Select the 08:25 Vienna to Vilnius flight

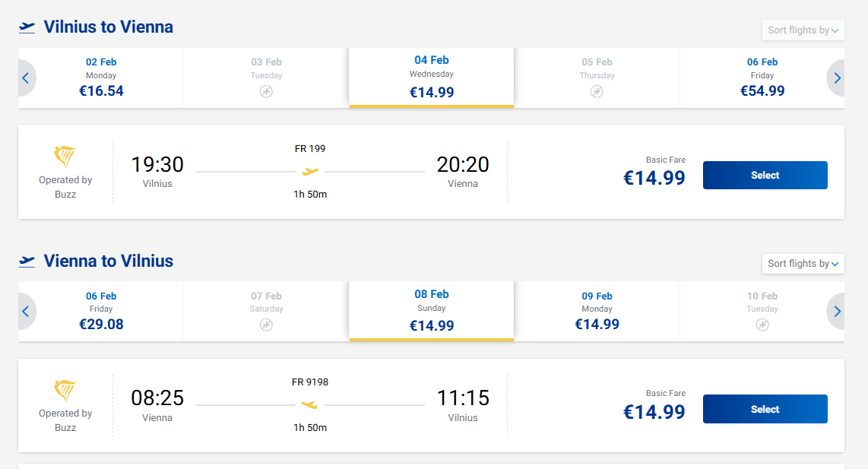click(765, 409)
